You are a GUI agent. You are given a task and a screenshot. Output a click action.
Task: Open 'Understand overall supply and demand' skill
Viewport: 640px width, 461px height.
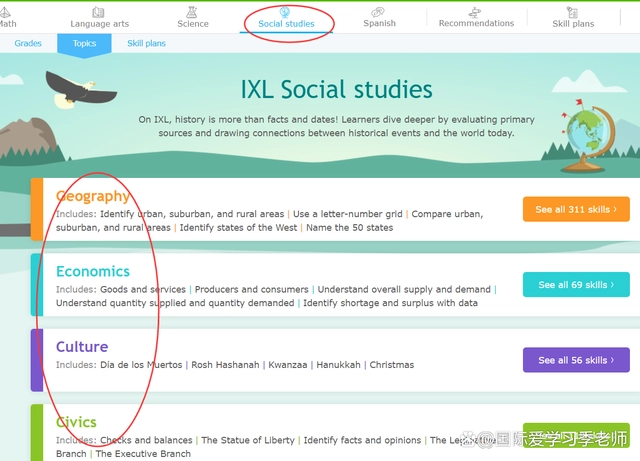pos(404,290)
